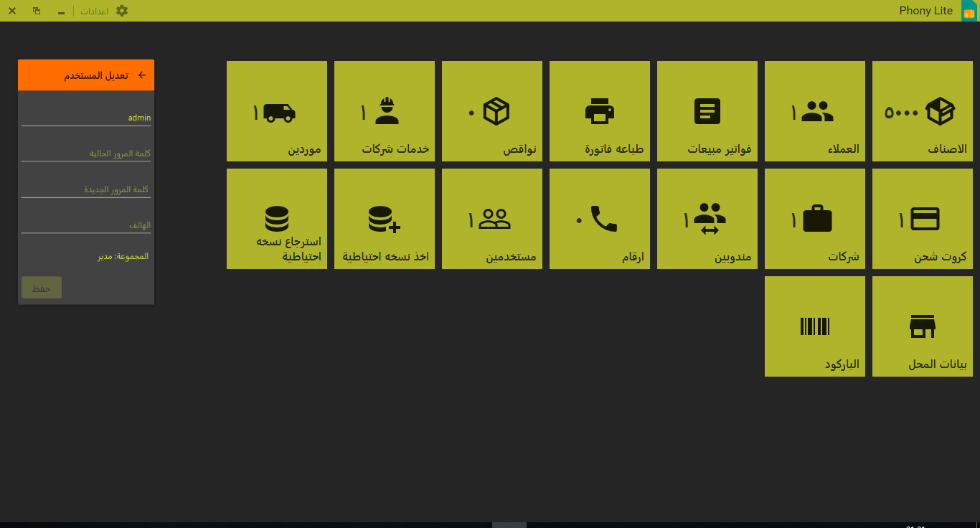Open the نواقص shortages package icon
The width and height of the screenshot is (980, 528).
coord(496,111)
